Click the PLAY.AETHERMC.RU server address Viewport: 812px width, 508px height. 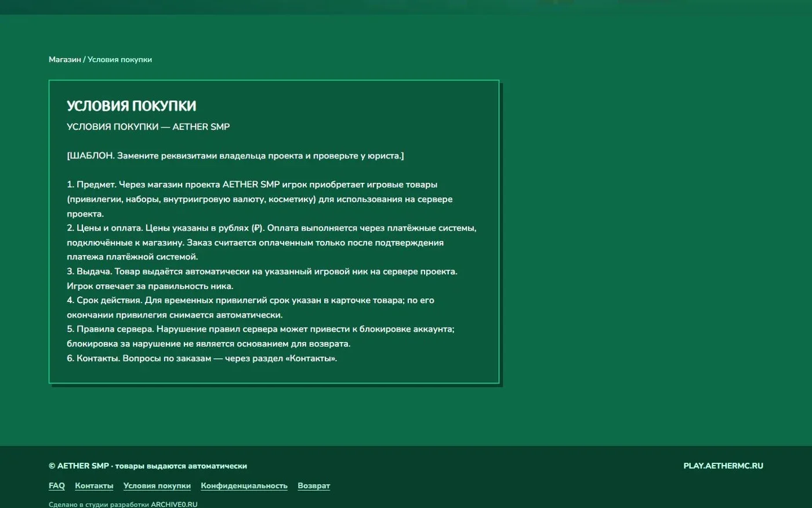723,466
